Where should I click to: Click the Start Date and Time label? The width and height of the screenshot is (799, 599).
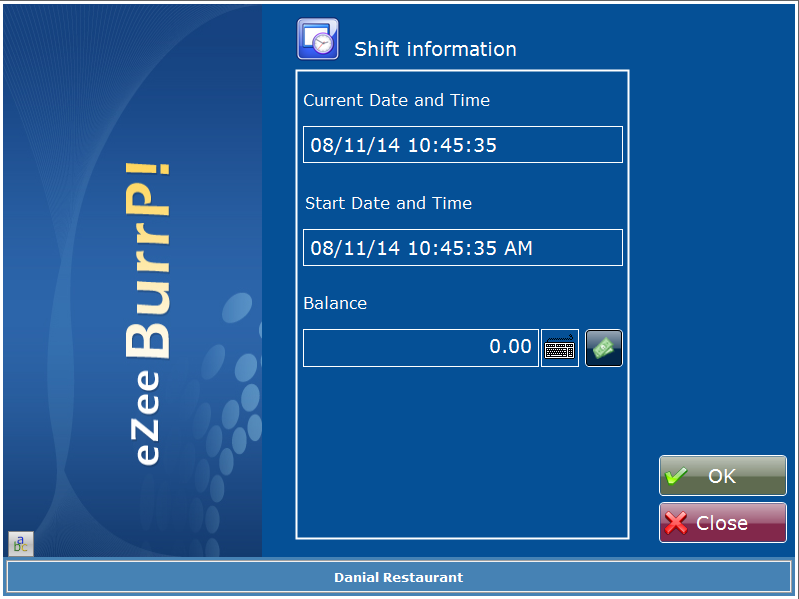point(388,203)
